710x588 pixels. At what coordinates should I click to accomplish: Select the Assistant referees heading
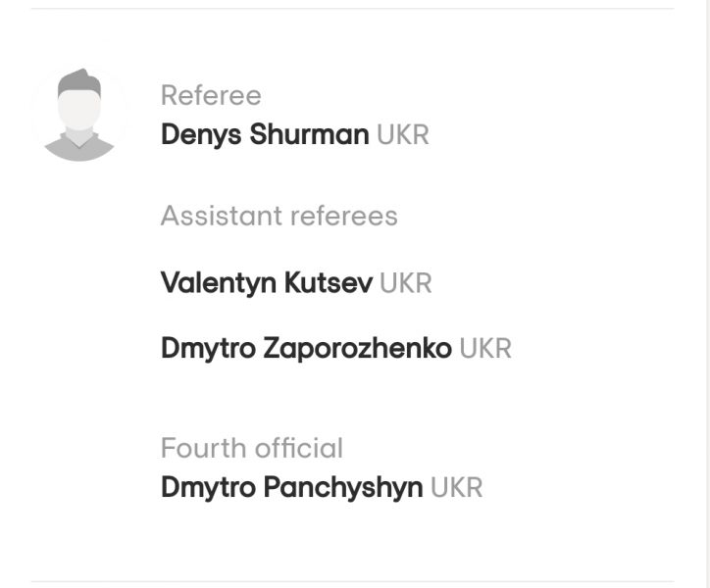coord(279,216)
